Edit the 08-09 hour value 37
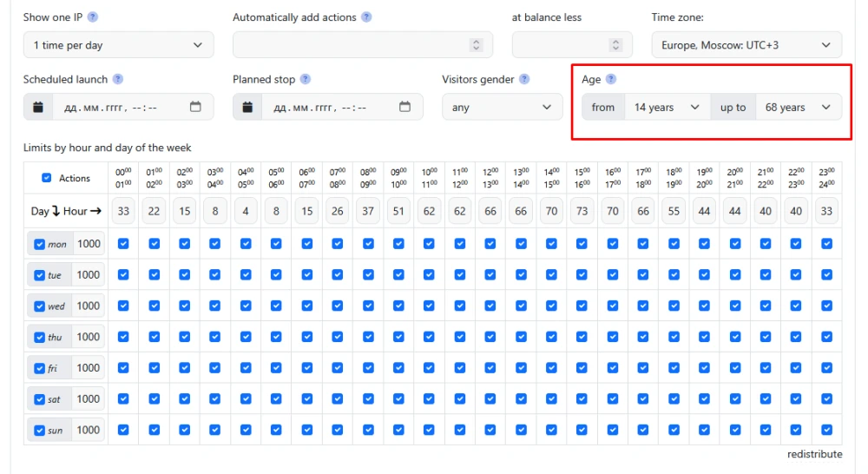 368,211
